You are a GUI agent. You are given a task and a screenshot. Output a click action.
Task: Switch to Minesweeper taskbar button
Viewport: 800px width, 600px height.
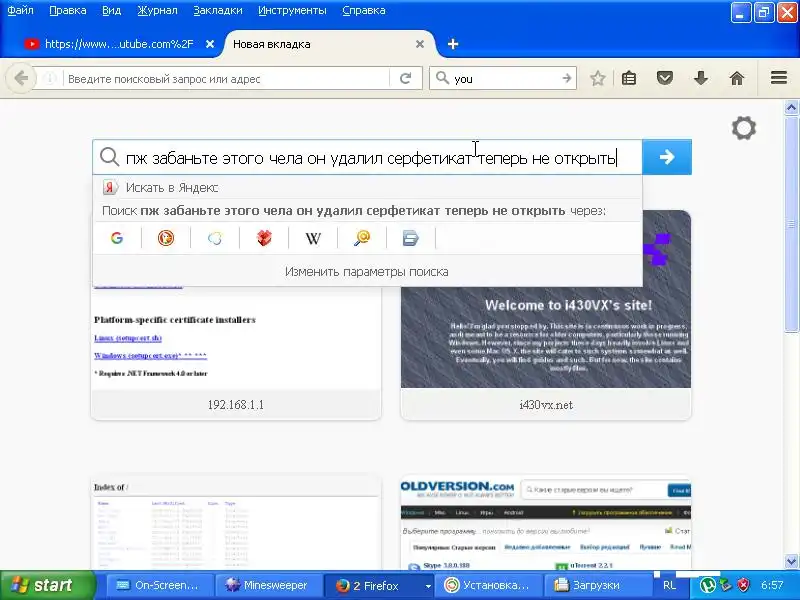click(268, 585)
